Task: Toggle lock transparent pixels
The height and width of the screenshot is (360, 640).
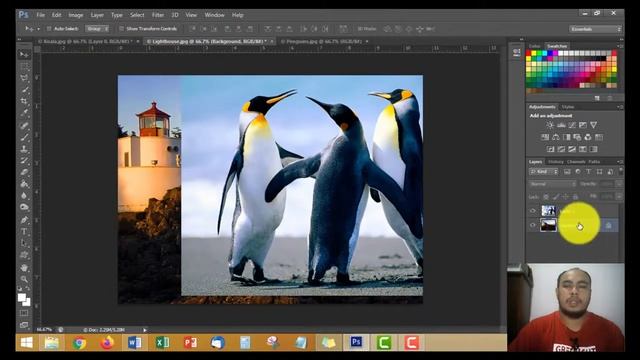Action: click(546, 197)
